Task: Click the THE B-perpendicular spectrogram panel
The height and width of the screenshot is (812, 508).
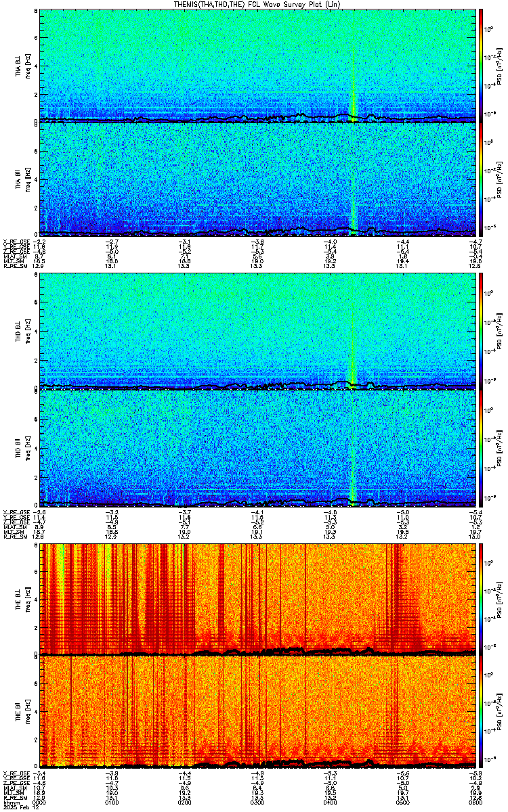Action: click(258, 598)
